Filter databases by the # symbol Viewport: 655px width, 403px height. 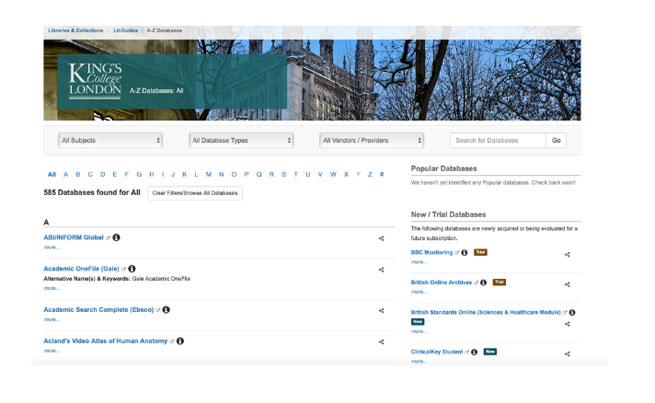click(382, 174)
